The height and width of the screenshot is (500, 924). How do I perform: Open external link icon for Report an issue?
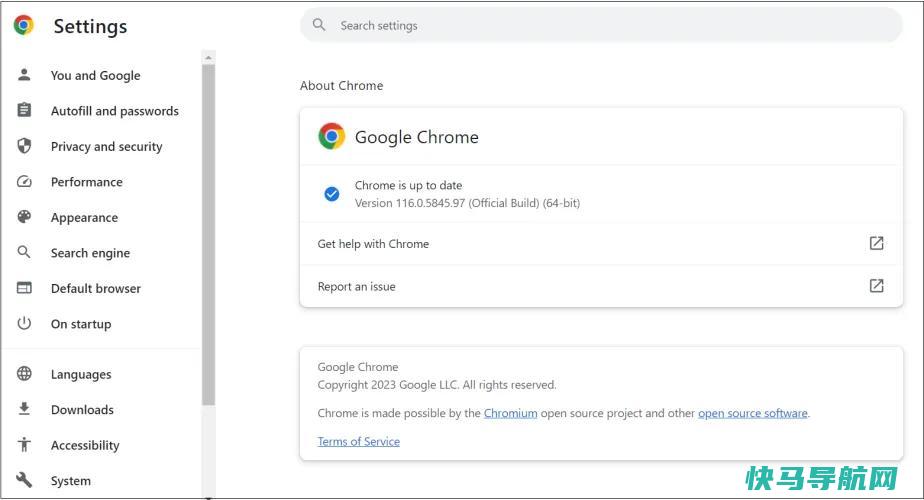(876, 285)
